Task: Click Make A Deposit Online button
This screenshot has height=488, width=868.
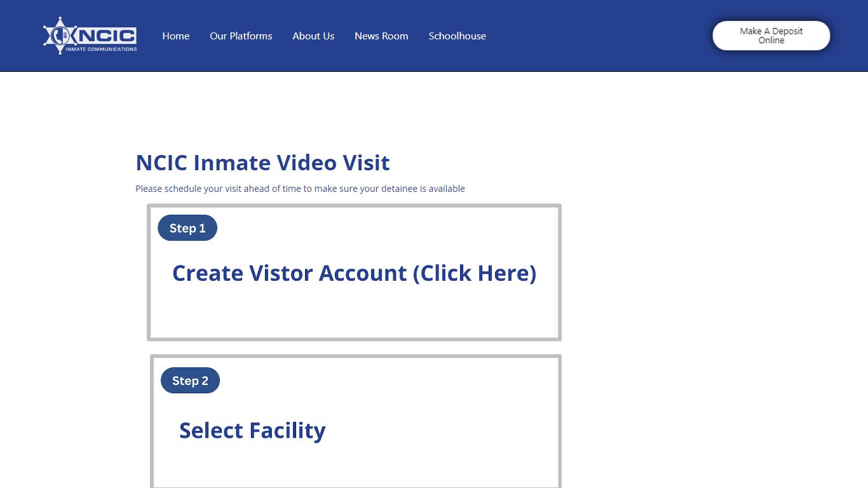Action: 771,36
